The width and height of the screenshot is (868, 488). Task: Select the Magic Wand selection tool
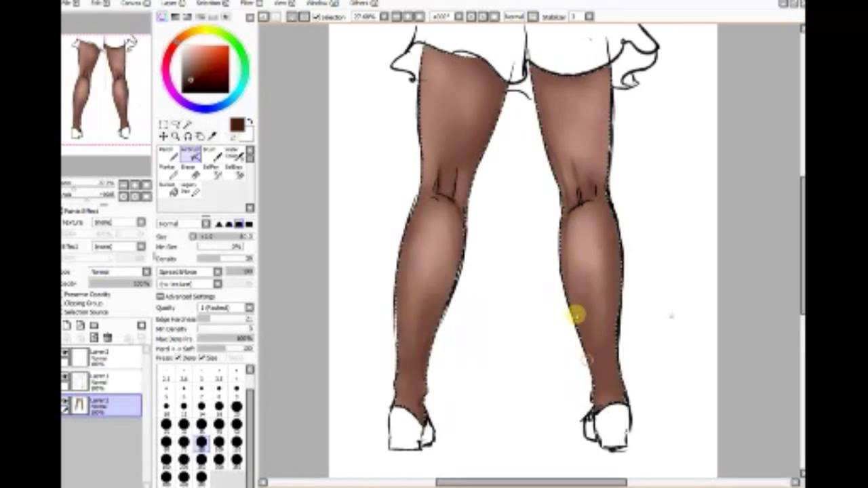point(186,125)
